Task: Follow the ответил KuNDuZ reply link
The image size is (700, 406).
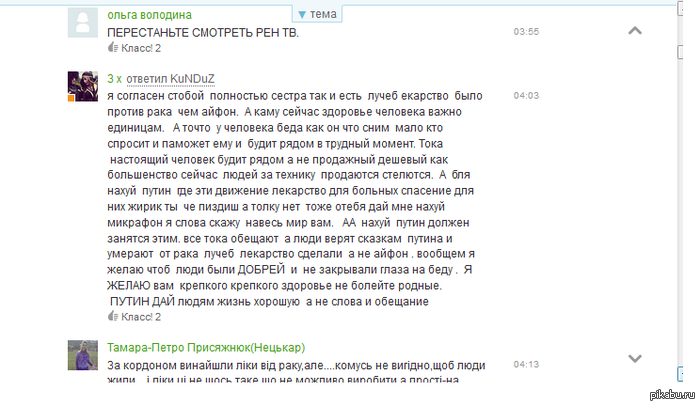Action: coord(171,79)
